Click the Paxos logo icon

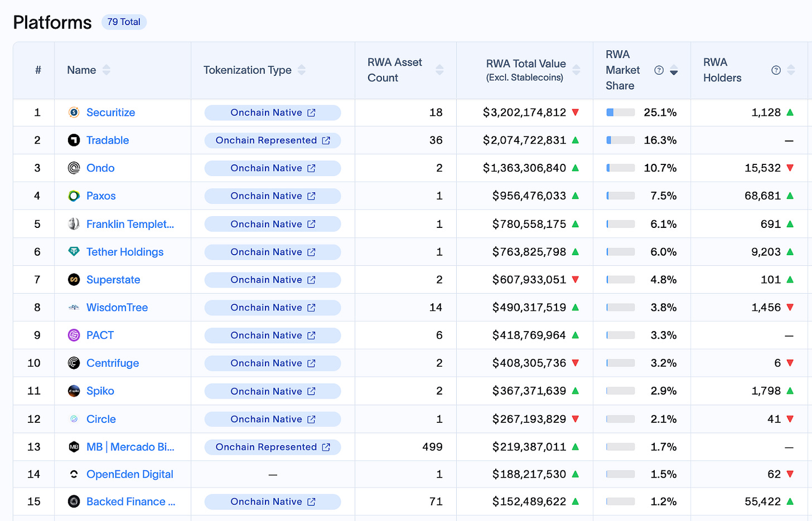coord(74,196)
